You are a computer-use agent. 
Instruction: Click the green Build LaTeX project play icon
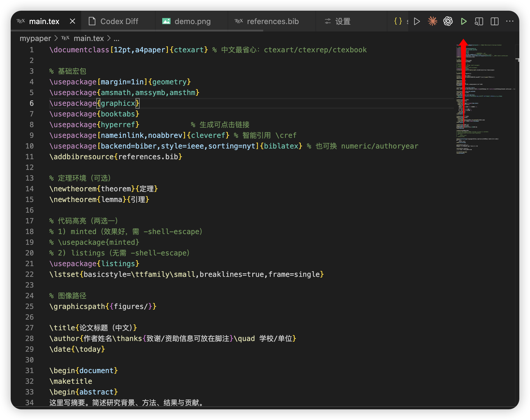[463, 21]
